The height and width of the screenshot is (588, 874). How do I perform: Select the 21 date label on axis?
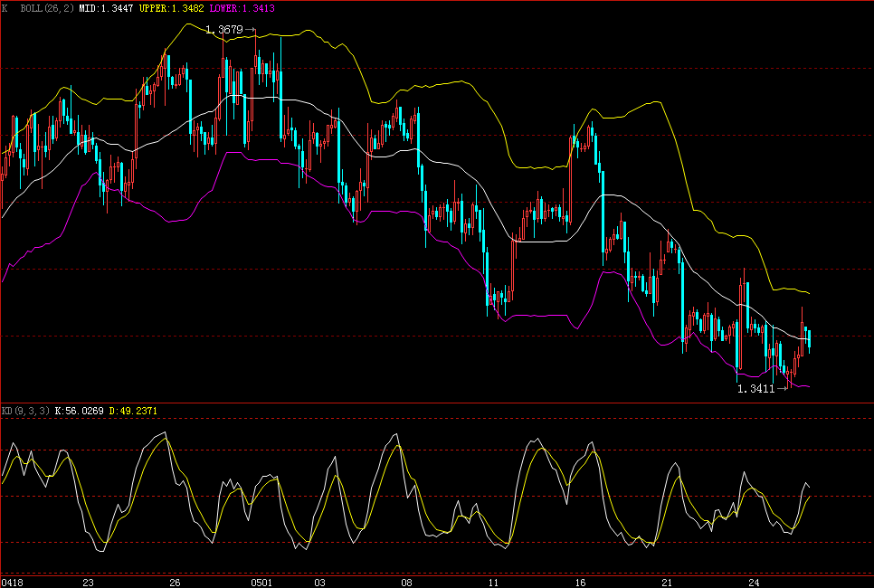(667, 583)
